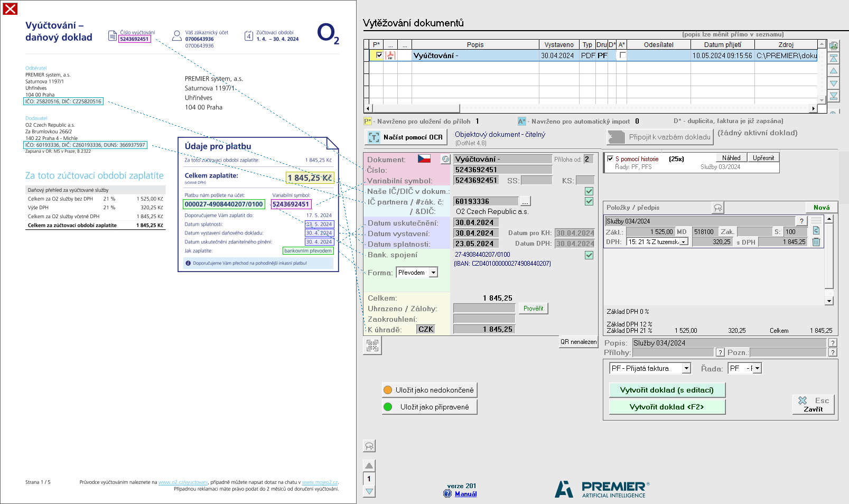Click Prověřit button
This screenshot has height=504, width=849.
coord(533,309)
